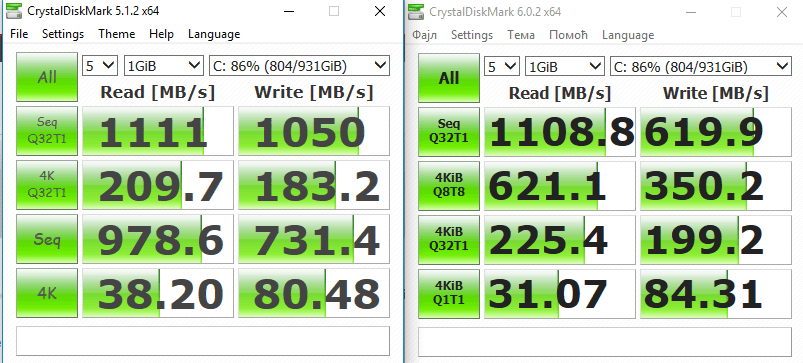Click the CrystalDiskMark 6.0.2 title bar icon
Viewport: 803px width, 363px height.
tap(415, 11)
